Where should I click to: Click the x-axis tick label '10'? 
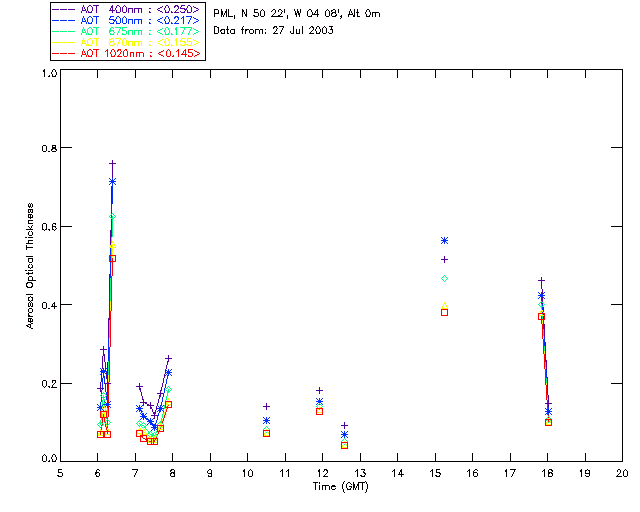pyautogui.click(x=247, y=473)
